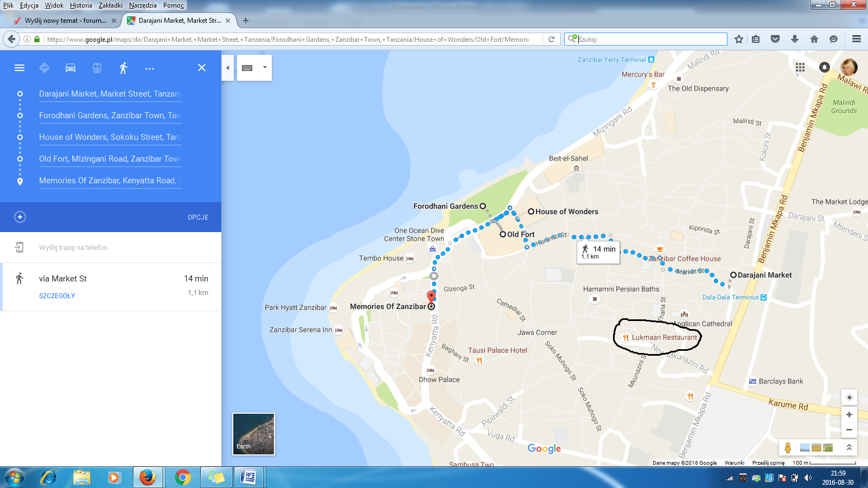
Task: Close the Darajani Market tab
Action: tap(228, 21)
